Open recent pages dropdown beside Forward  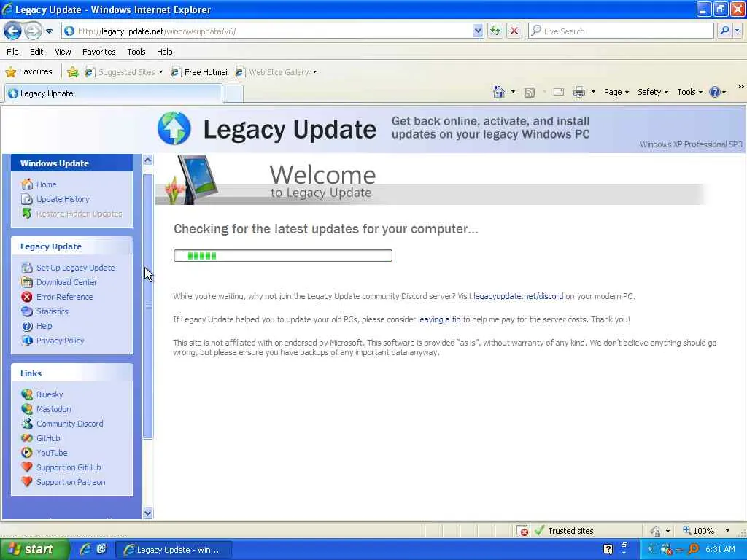[x=49, y=31]
